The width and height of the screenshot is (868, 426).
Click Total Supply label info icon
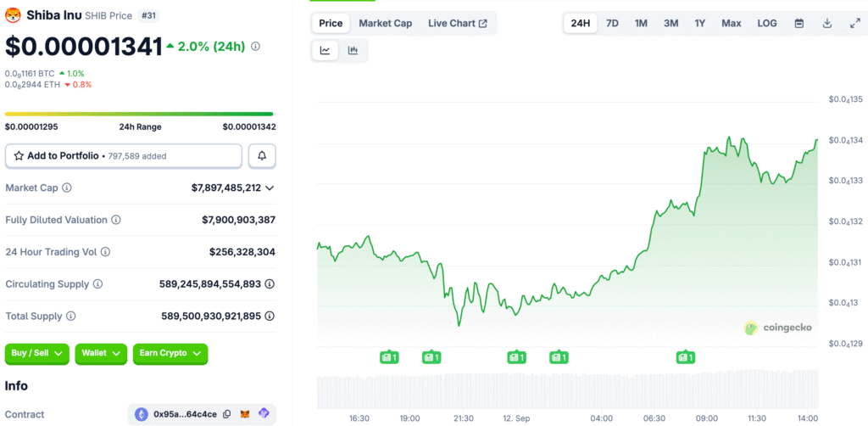pos(71,317)
